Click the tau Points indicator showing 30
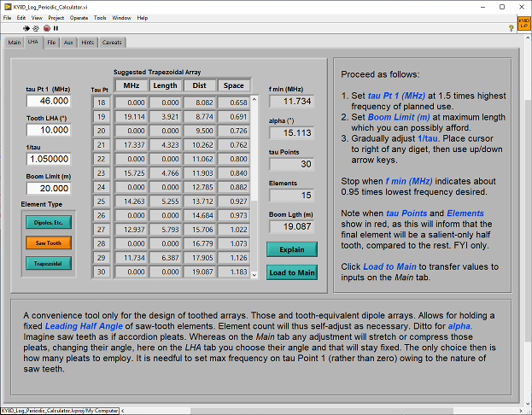This screenshot has width=532, height=415. [292, 164]
